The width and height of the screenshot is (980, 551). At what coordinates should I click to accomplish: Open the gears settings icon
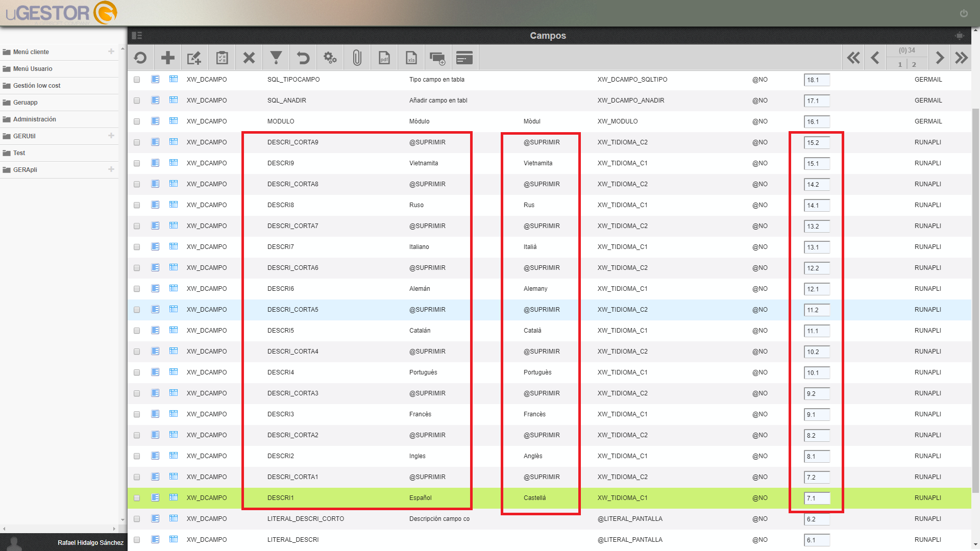click(x=330, y=58)
